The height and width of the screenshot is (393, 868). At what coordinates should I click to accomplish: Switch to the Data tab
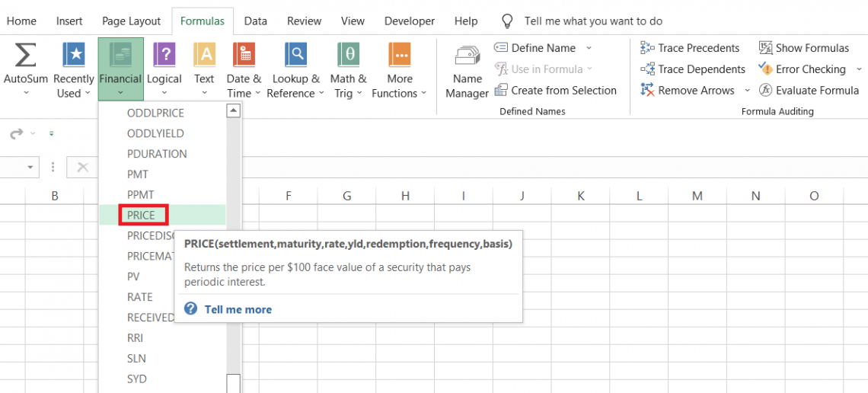click(255, 21)
